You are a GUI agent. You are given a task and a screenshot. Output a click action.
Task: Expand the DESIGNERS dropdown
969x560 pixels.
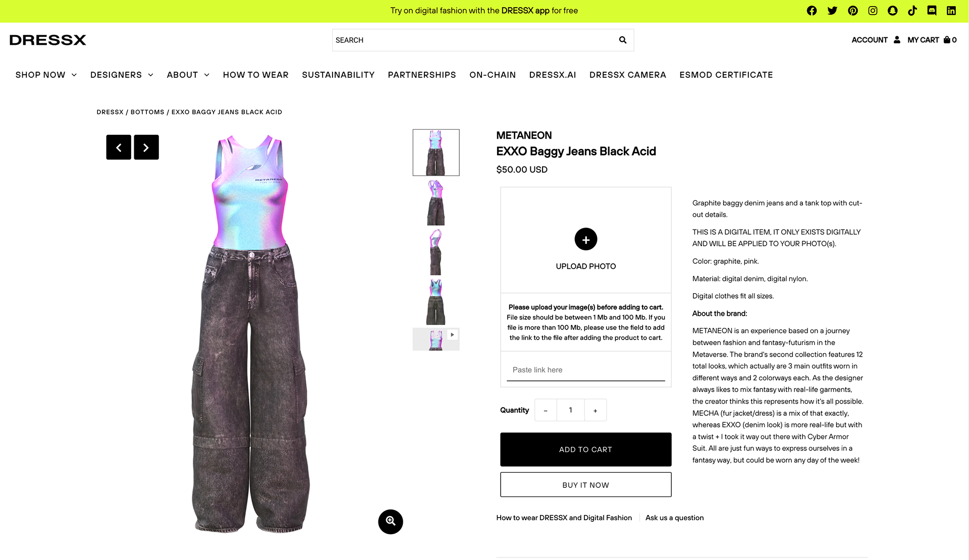tap(122, 75)
